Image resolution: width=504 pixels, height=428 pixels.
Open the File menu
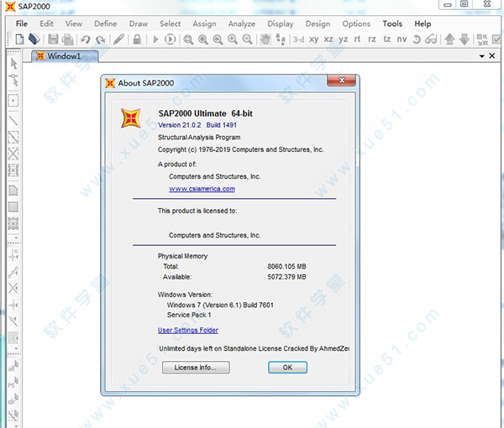pos(22,23)
